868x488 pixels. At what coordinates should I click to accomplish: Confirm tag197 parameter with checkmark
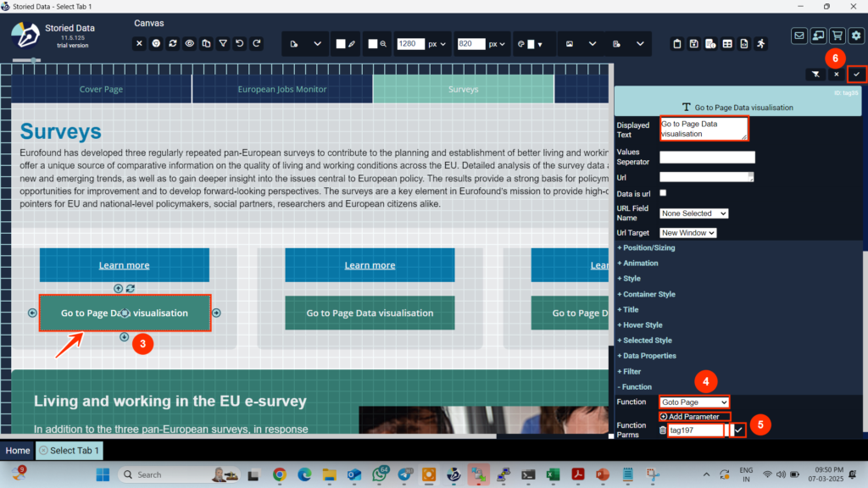coord(738,430)
